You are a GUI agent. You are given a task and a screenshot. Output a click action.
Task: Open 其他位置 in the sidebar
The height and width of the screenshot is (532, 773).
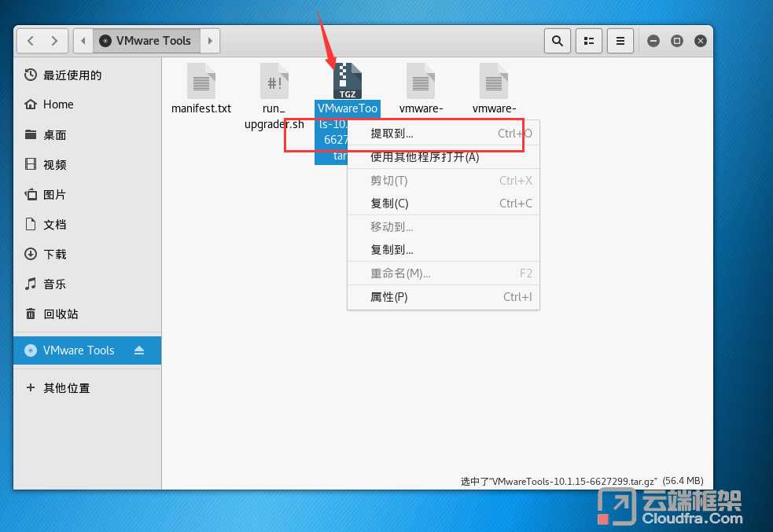[87, 388]
